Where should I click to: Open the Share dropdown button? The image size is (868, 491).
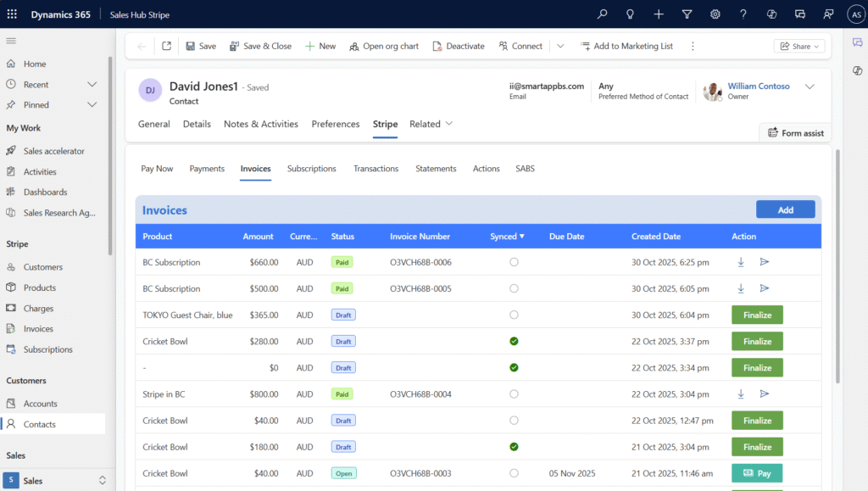(x=798, y=47)
